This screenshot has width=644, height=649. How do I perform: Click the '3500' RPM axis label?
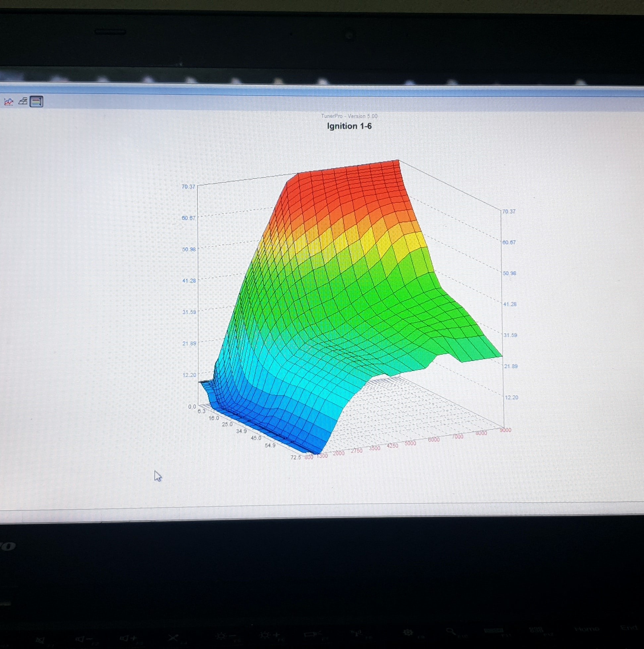tap(374, 448)
